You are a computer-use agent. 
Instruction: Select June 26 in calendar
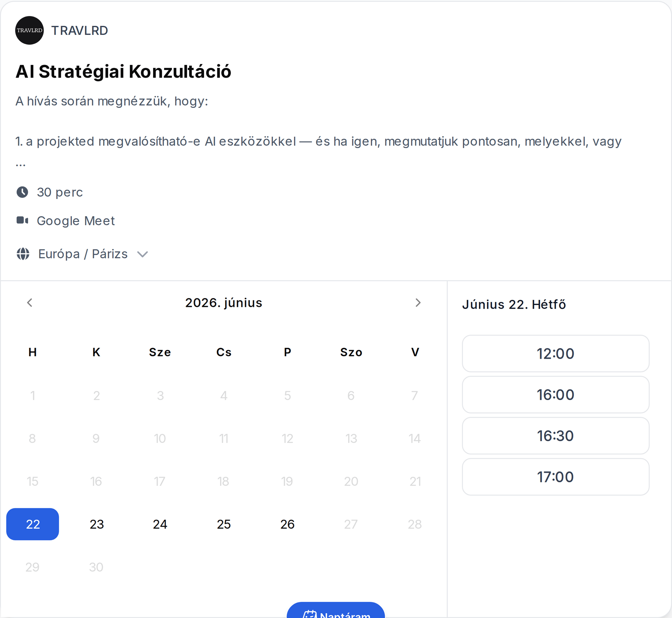pos(287,524)
